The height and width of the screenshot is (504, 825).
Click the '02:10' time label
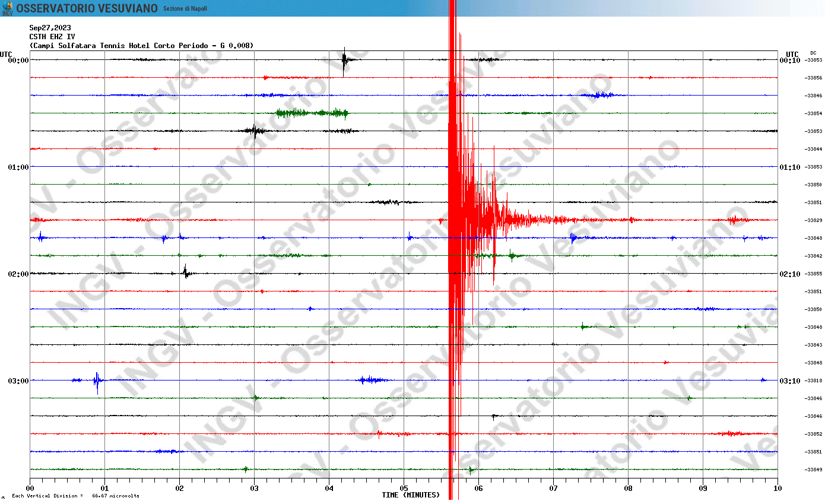pyautogui.click(x=790, y=274)
